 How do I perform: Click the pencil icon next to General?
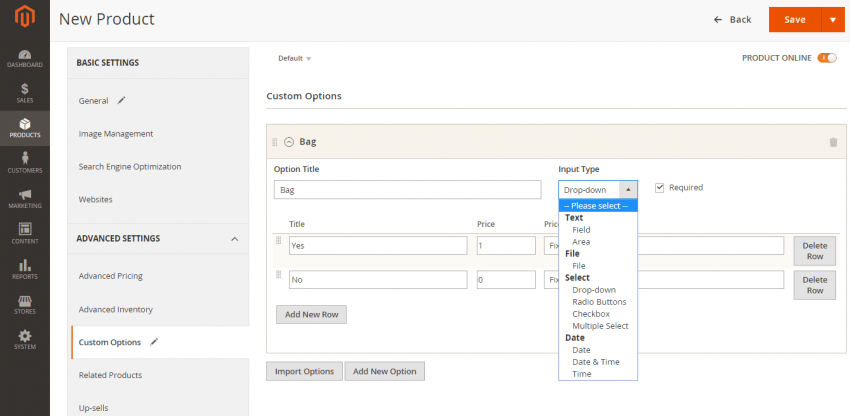(121, 100)
